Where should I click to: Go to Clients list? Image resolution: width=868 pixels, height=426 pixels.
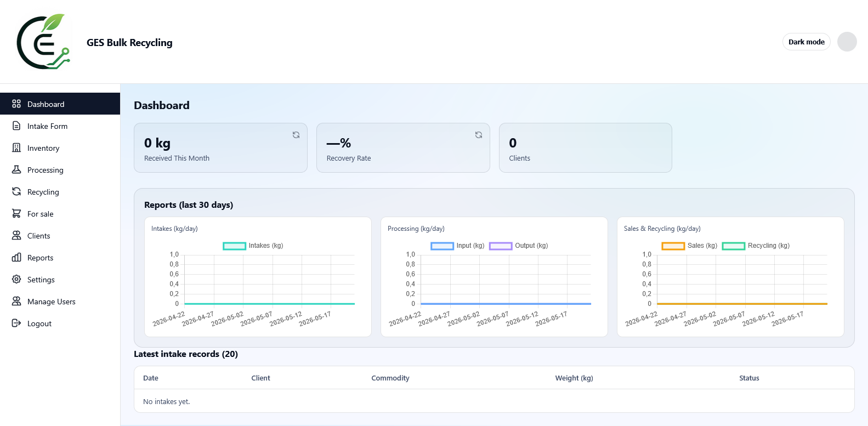(x=60, y=235)
